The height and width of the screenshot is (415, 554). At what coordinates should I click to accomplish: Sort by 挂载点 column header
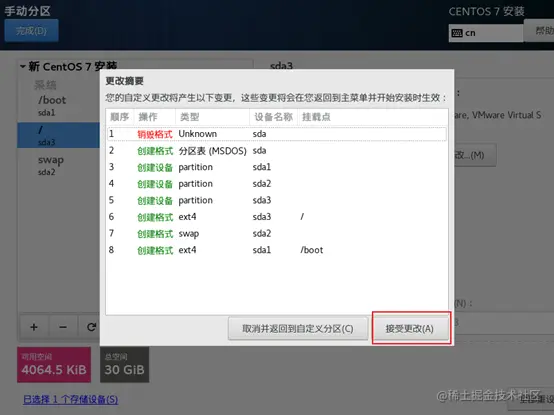(373, 117)
